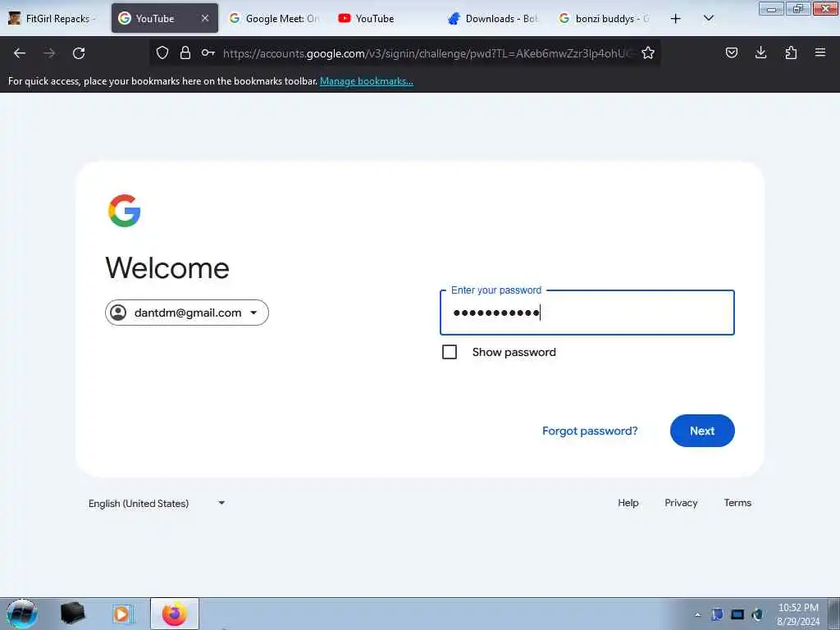The width and height of the screenshot is (840, 630).
Task: Open the black box taskbar app
Action: pyautogui.click(x=72, y=614)
